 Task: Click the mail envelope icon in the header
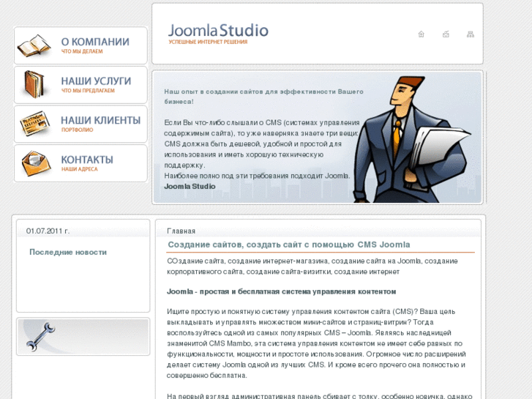tap(446, 34)
